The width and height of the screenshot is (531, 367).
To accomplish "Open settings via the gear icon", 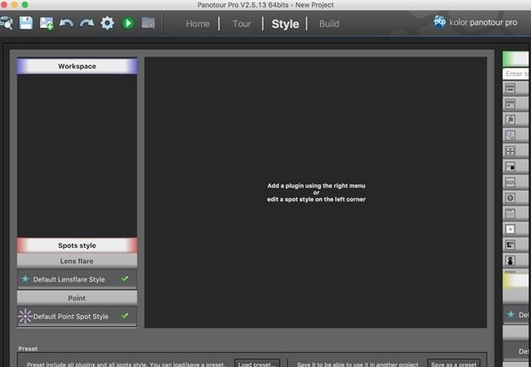I will pos(107,23).
